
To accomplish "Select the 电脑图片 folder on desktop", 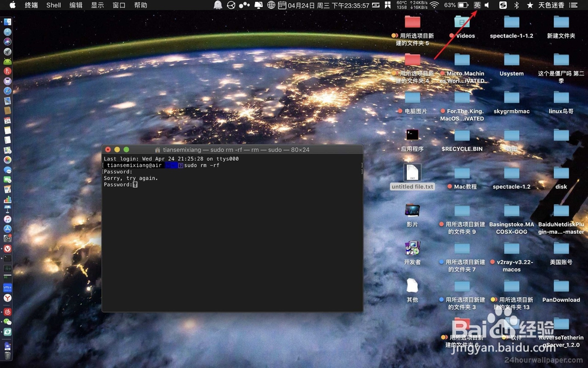I will (412, 102).
